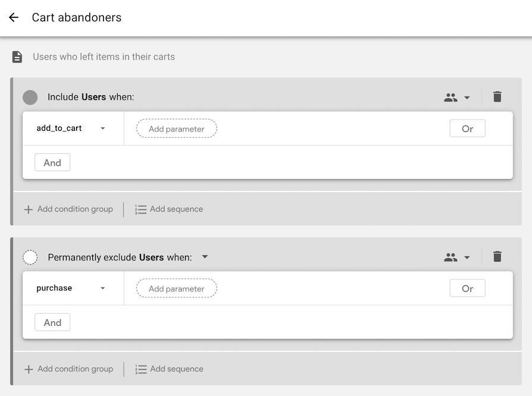The width and height of the screenshot is (532, 396).
Task: Delete the Include Users condition group
Action: click(x=497, y=97)
